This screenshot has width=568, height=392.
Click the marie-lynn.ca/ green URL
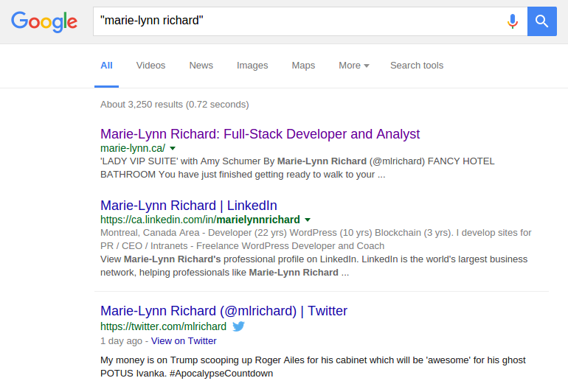pos(133,148)
